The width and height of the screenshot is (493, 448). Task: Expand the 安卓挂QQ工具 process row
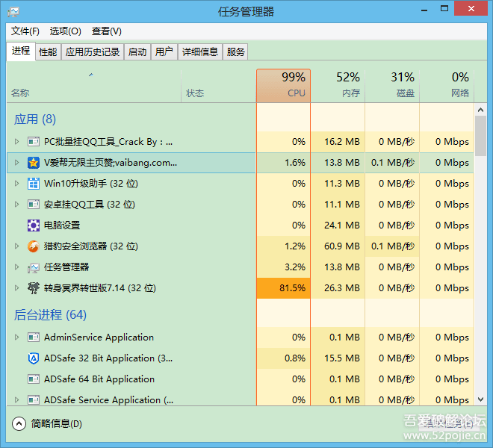[x=16, y=205]
